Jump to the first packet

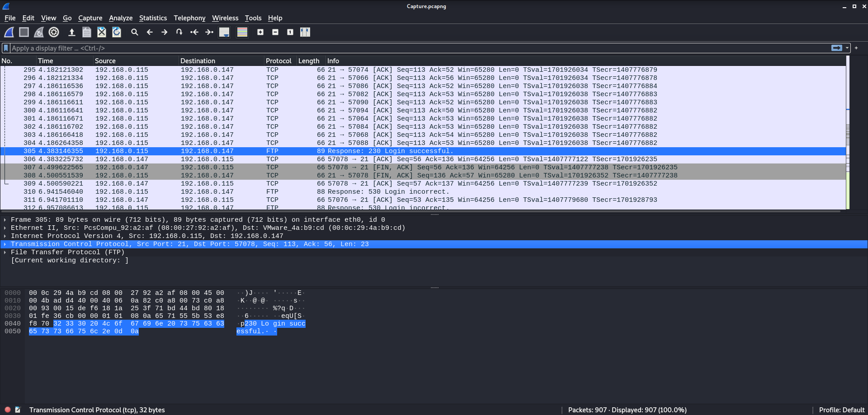194,32
